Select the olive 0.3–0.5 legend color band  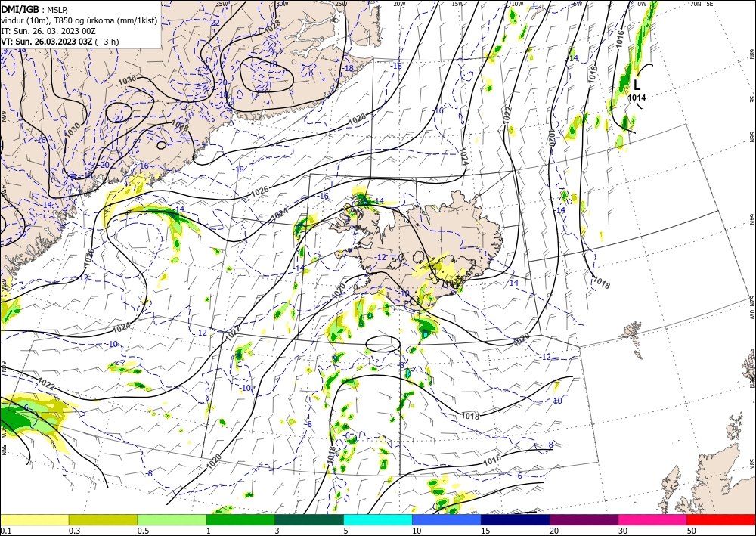103,519
